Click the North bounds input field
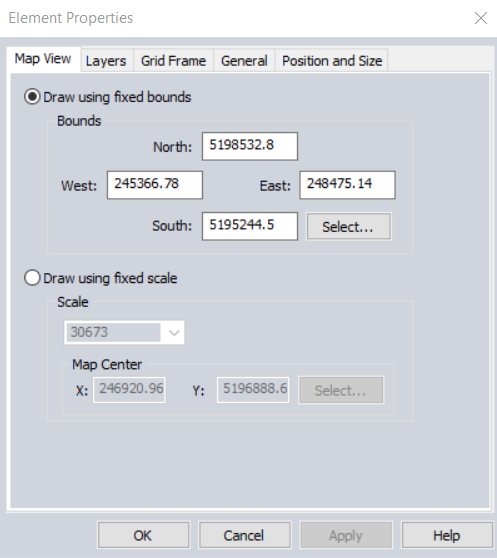The height and width of the screenshot is (558, 497). coord(250,146)
